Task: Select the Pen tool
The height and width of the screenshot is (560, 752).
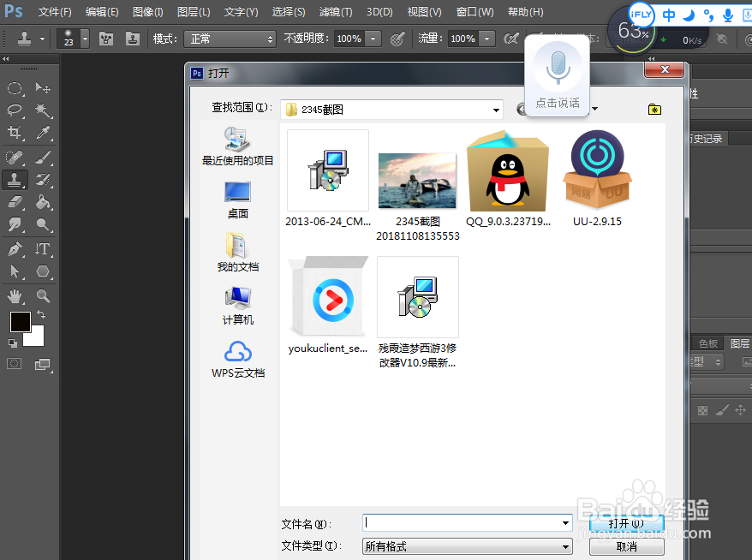Action: [15, 248]
